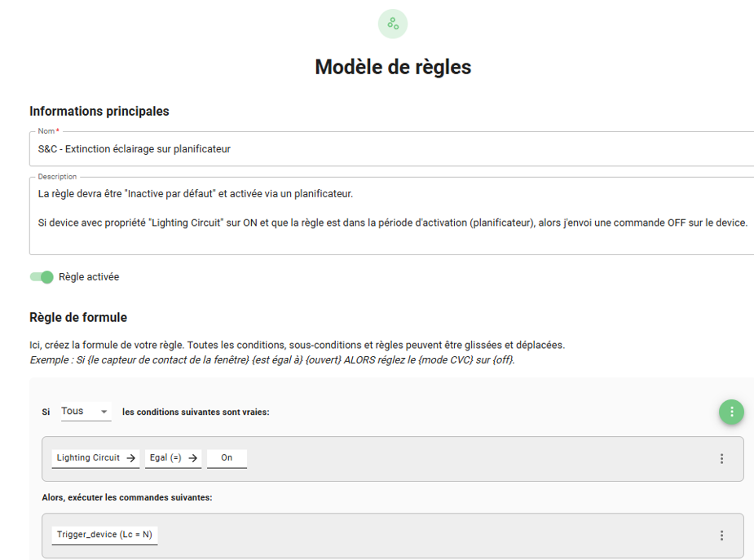Click the arrow next to Lighting Circuit
This screenshot has width=754, height=560.
click(x=131, y=458)
